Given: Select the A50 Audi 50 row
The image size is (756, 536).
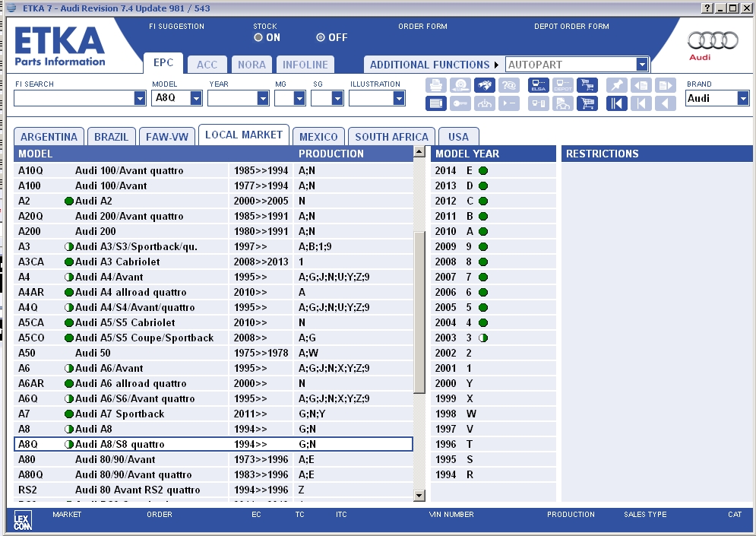Looking at the screenshot, I should click(214, 353).
